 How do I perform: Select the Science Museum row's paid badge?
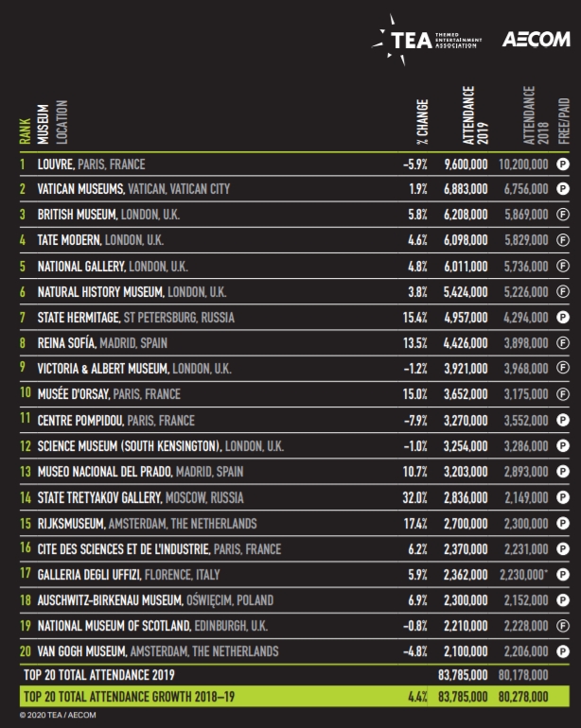[563, 446]
